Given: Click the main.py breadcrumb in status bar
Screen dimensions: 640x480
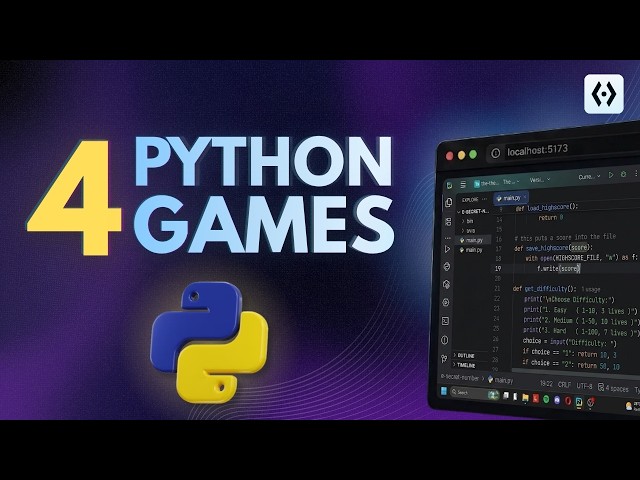Looking at the screenshot, I should click(x=500, y=380).
